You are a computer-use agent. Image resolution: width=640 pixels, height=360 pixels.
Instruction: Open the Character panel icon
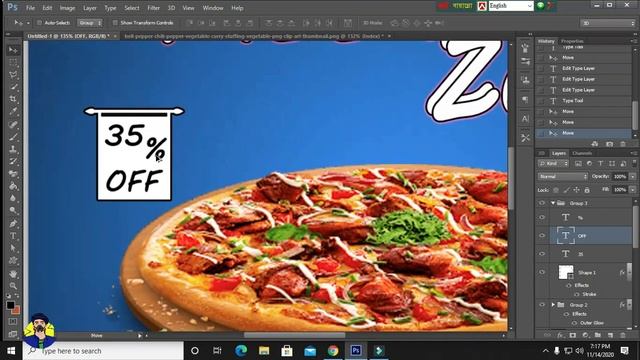525,119
